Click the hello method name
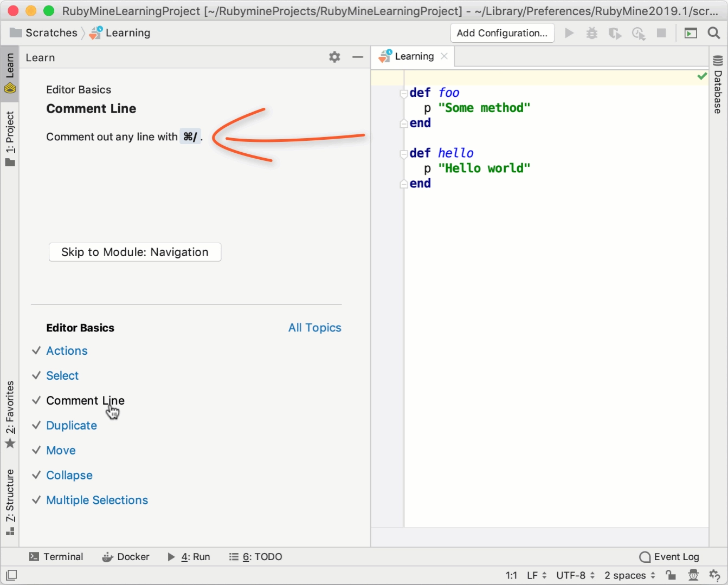 (x=456, y=153)
